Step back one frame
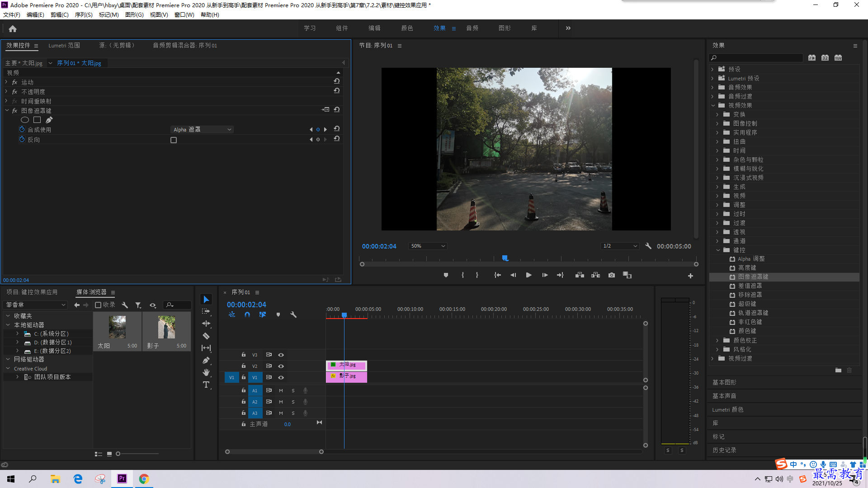Screen dimensions: 868x488 [513, 275]
